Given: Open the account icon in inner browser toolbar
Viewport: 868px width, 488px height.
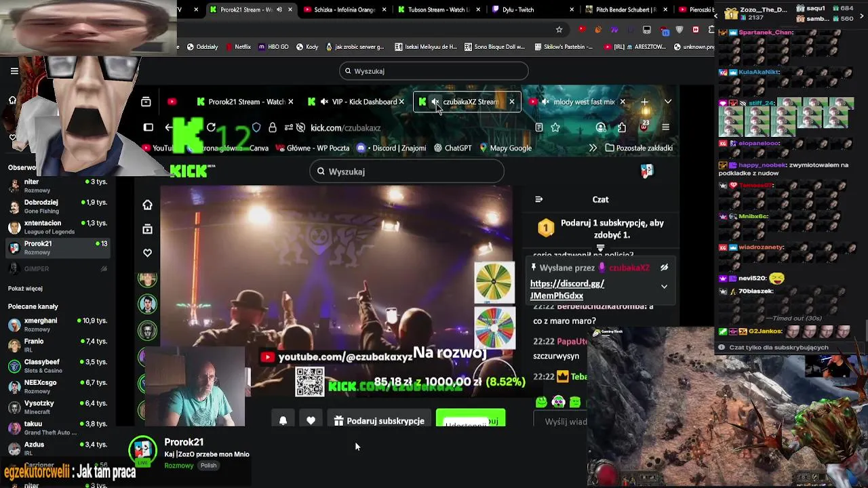Looking at the screenshot, I should tap(601, 127).
